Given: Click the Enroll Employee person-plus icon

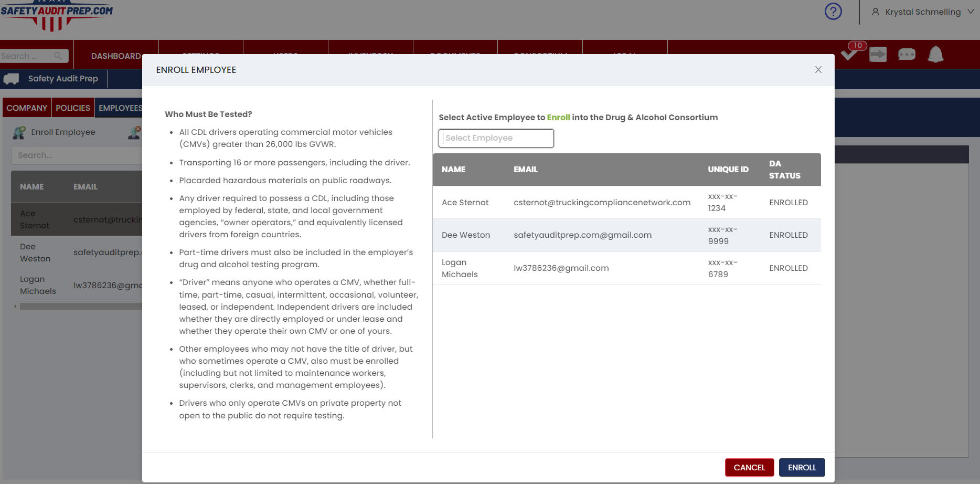Looking at the screenshot, I should pyautogui.click(x=19, y=132).
